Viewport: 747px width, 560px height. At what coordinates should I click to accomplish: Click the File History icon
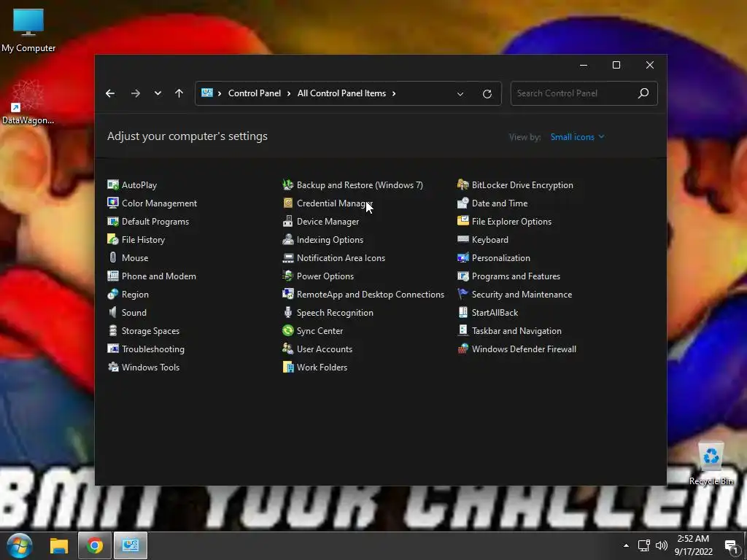point(113,239)
